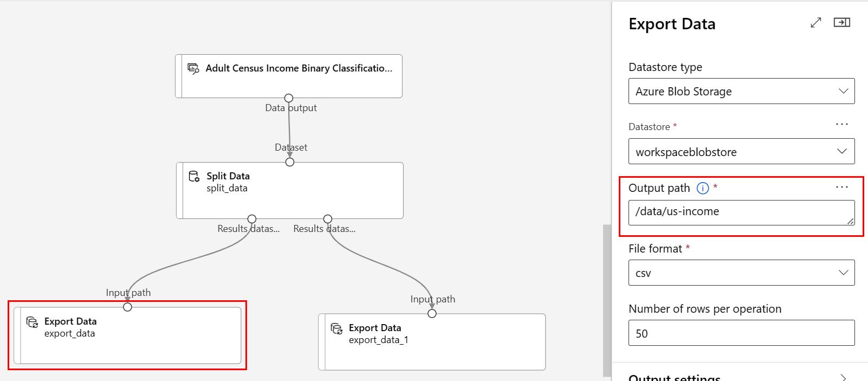Select the Data output port of the dataset
Image resolution: width=868 pixels, height=381 pixels.
click(289, 98)
